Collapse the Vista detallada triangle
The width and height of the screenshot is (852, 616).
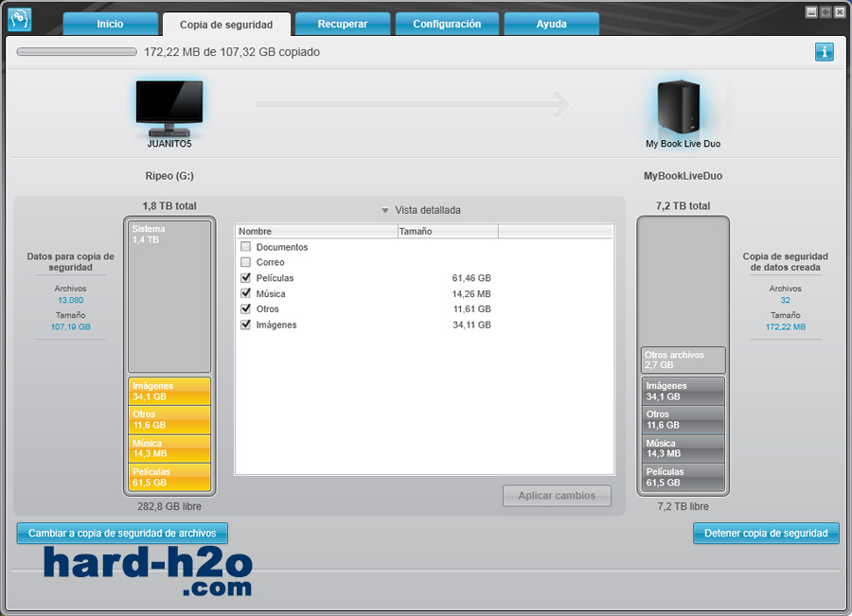pos(385,210)
